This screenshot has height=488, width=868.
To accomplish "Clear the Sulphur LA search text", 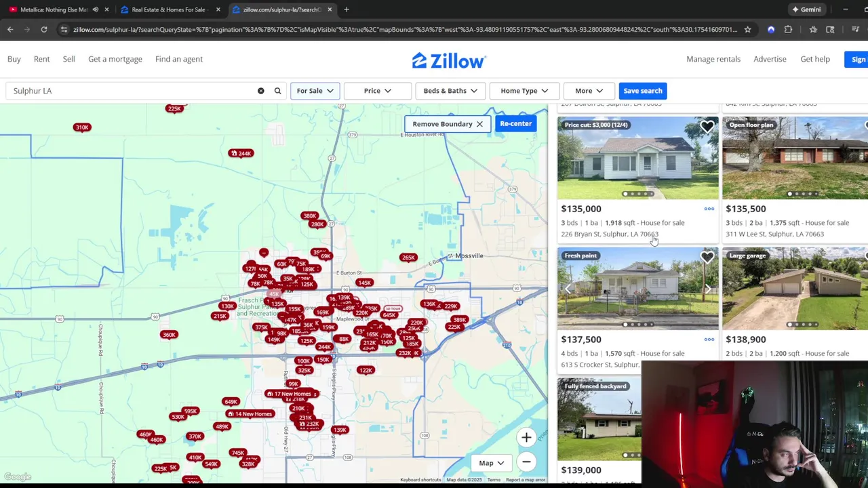I will pos(260,91).
